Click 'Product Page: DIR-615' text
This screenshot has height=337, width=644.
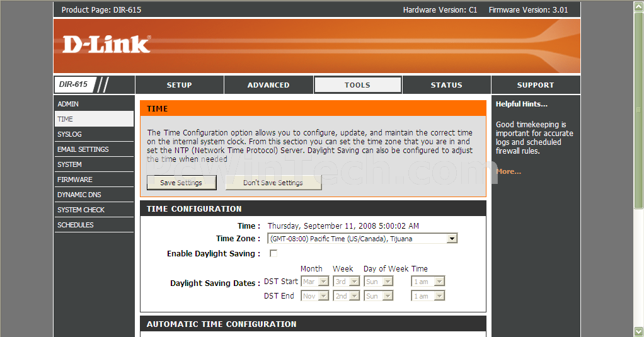(x=101, y=10)
